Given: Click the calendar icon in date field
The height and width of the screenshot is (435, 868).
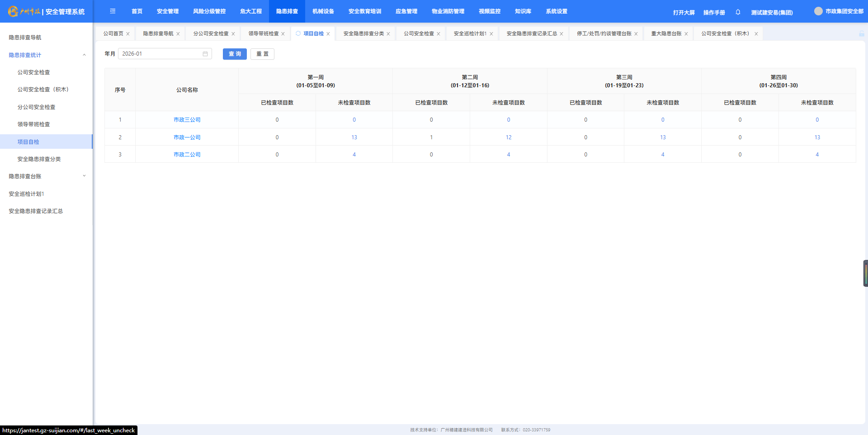Looking at the screenshot, I should [205, 54].
